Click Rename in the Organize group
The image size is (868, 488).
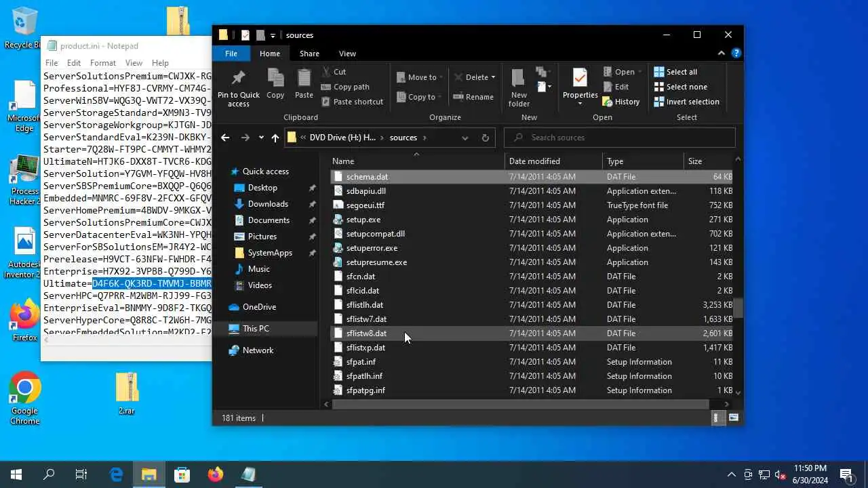474,97
